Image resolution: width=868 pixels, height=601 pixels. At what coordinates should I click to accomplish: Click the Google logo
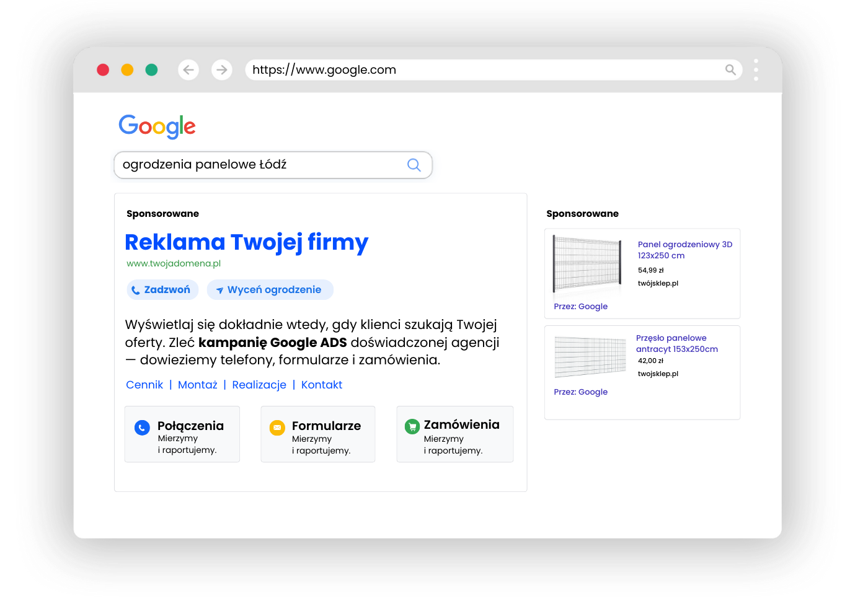(157, 126)
